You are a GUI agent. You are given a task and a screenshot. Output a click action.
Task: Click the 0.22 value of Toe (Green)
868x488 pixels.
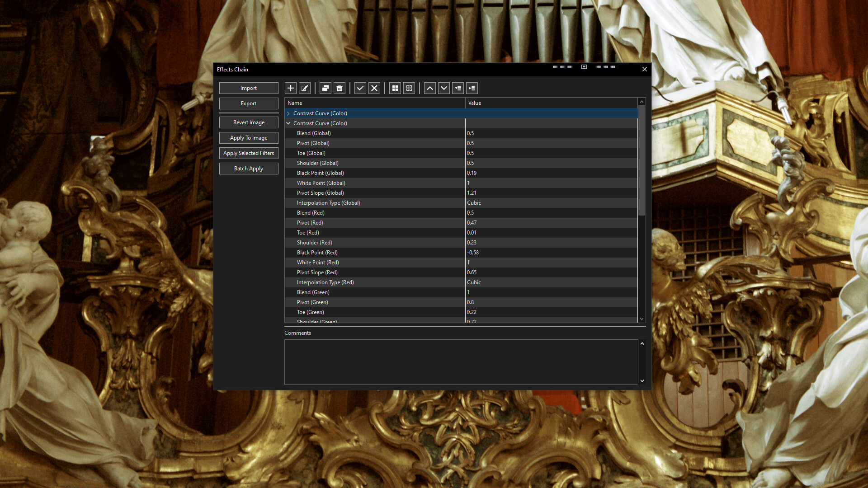472,312
